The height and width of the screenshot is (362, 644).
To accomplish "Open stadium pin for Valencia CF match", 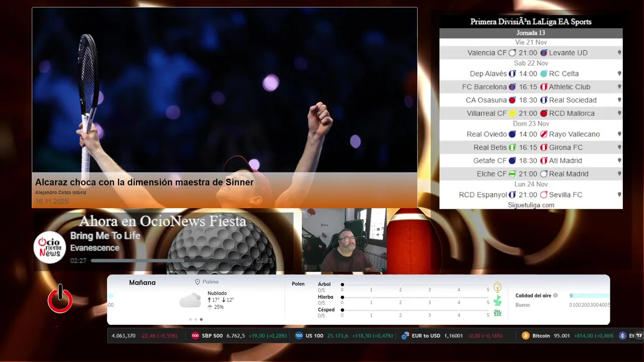I will (x=619, y=53).
